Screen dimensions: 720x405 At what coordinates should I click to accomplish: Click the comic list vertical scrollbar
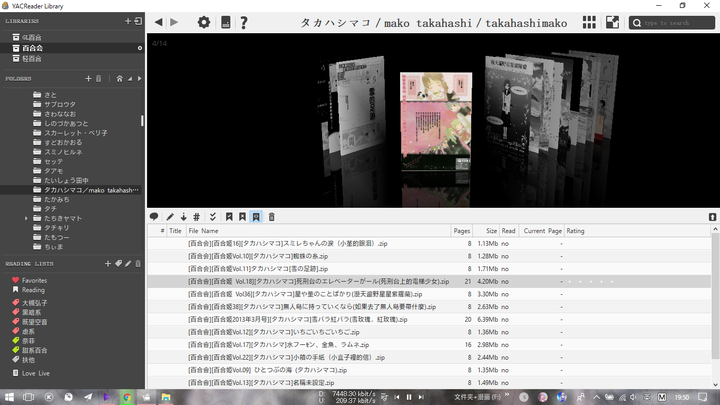[x=715, y=296]
